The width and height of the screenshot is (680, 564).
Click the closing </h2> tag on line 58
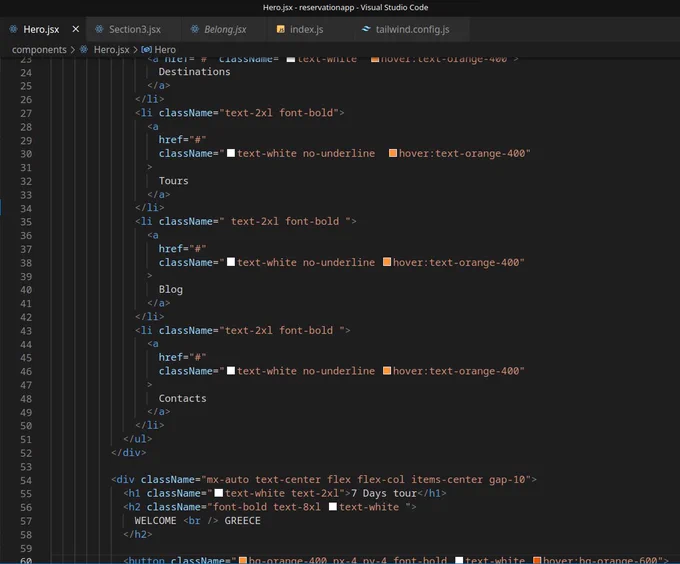pos(138,534)
